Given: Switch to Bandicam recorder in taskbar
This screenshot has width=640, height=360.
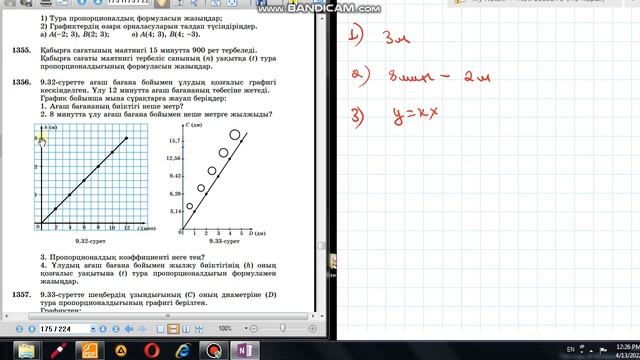Looking at the screenshot, I should (214, 350).
